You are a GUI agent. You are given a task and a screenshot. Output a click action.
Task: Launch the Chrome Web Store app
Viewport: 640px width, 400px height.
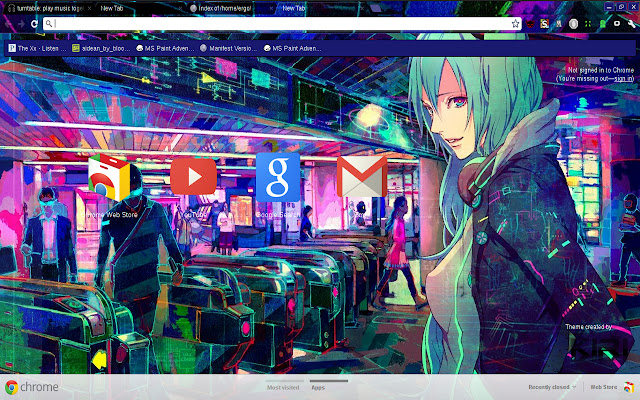pyautogui.click(x=109, y=178)
